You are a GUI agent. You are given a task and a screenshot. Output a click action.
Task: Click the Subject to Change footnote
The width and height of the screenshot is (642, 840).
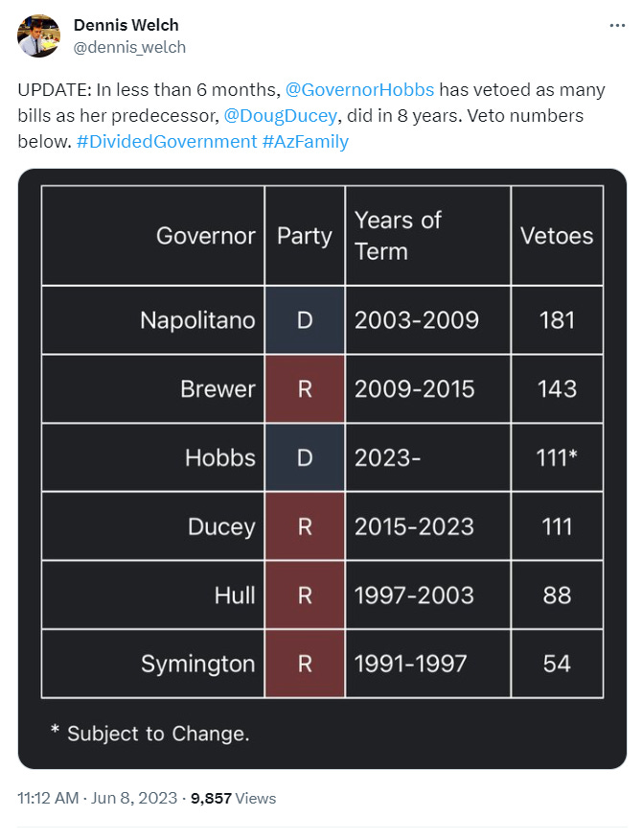click(x=149, y=733)
